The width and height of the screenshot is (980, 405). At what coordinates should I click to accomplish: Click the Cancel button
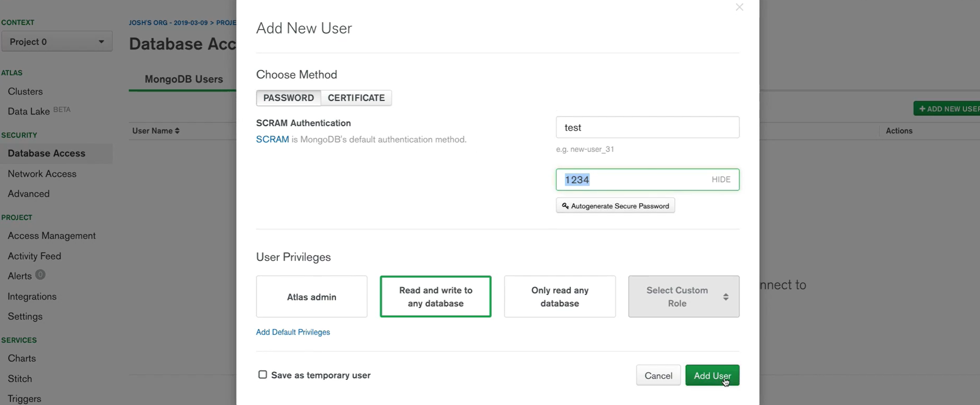coord(658,375)
